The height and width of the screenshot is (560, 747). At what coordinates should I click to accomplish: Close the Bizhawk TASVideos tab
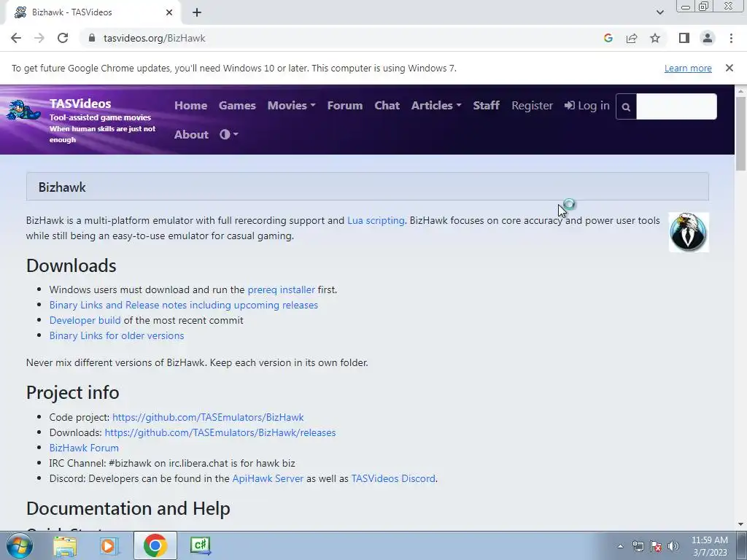169,12
